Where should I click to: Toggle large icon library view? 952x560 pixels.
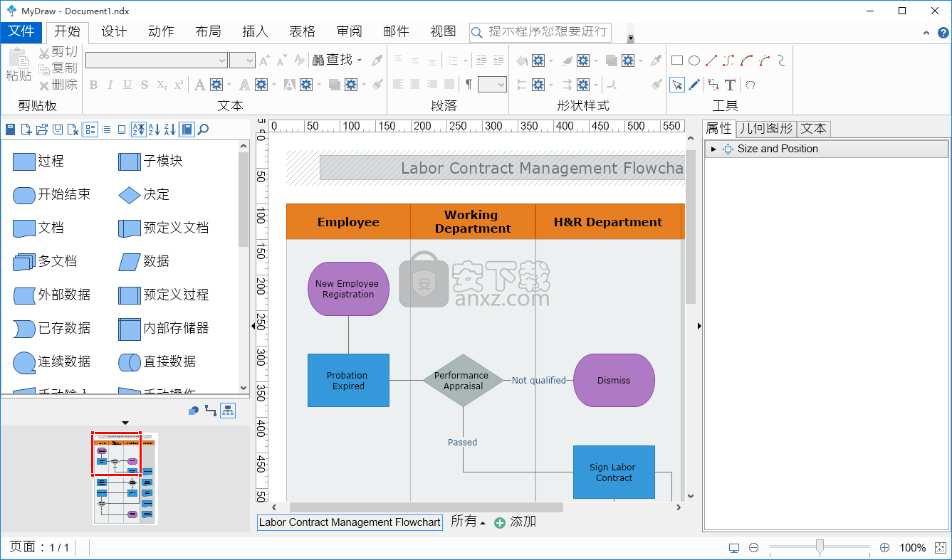coord(122,130)
